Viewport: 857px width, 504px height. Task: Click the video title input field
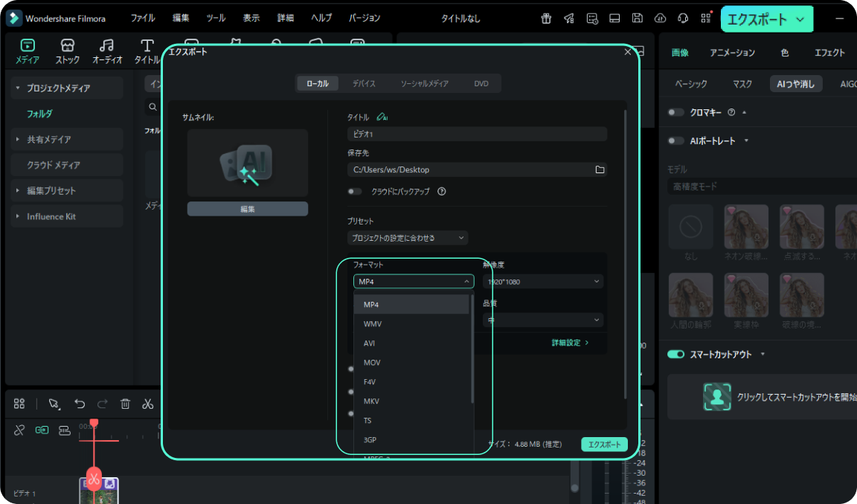476,135
